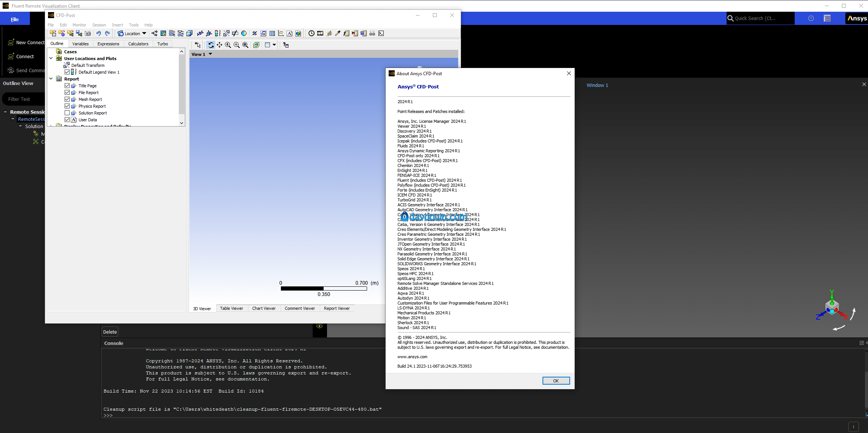Insert a Table via grid icon
The width and height of the screenshot is (868, 433).
pos(272,33)
